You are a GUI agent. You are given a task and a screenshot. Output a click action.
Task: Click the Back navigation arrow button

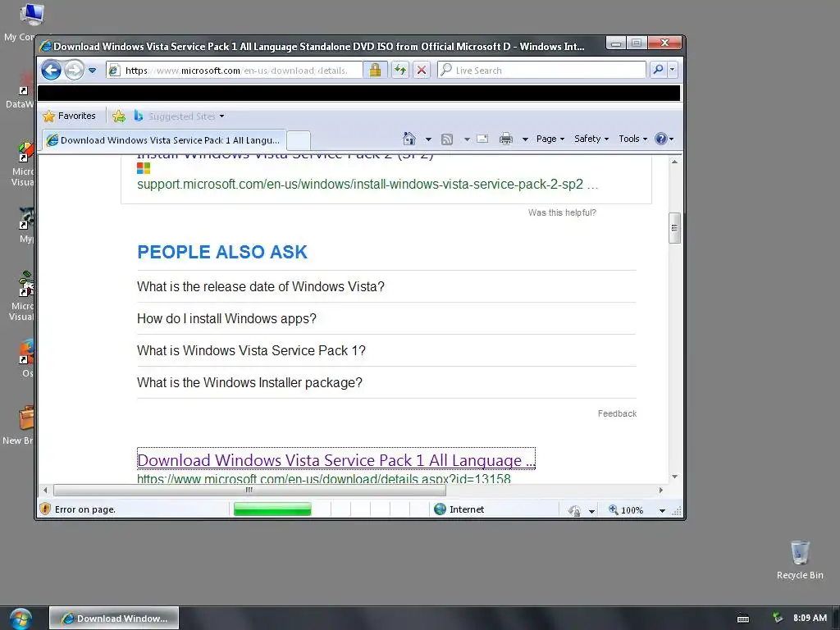[51, 71]
